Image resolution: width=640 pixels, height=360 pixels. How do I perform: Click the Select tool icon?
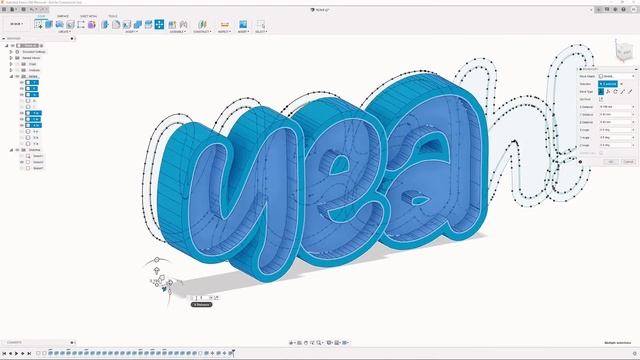[x=260, y=24]
